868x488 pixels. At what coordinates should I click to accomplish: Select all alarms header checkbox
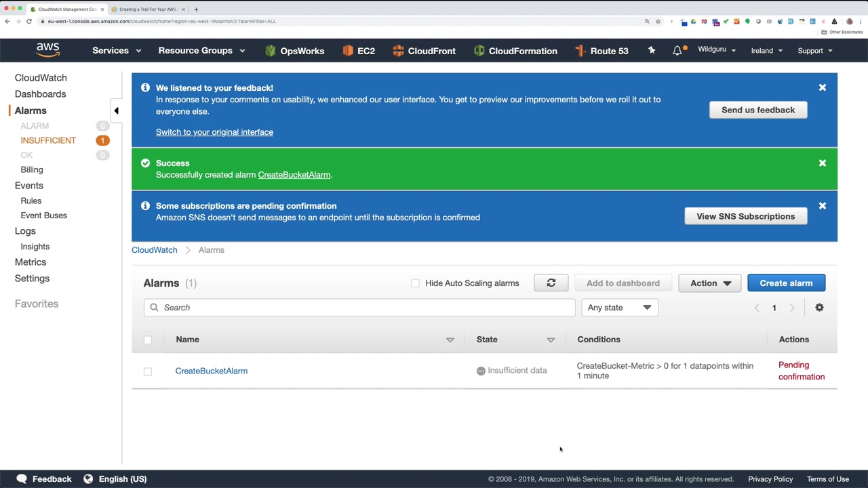[x=148, y=340]
